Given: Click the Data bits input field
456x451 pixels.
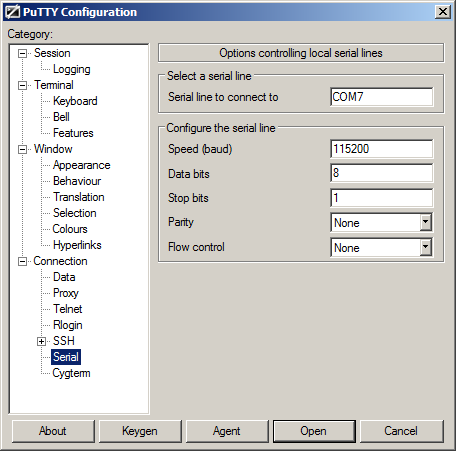Looking at the screenshot, I should [x=382, y=173].
